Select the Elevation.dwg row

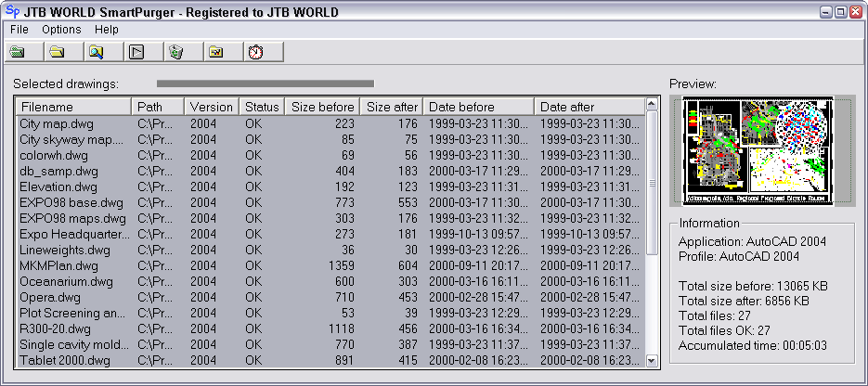click(330, 187)
